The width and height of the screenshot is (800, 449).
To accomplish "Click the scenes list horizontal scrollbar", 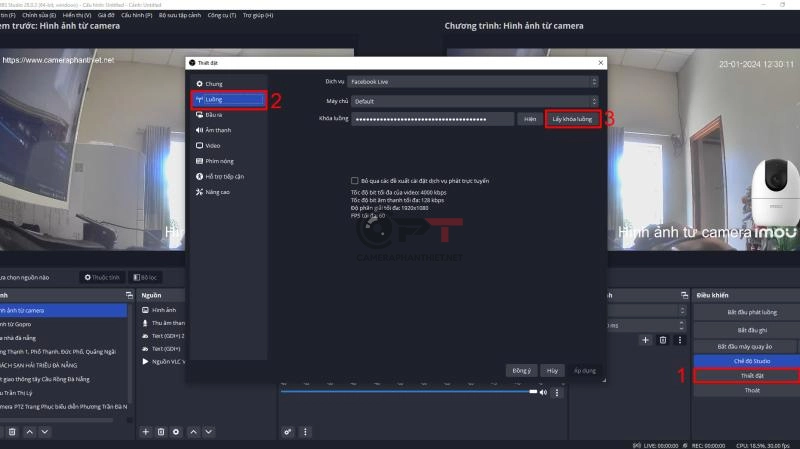I will click(x=56, y=420).
